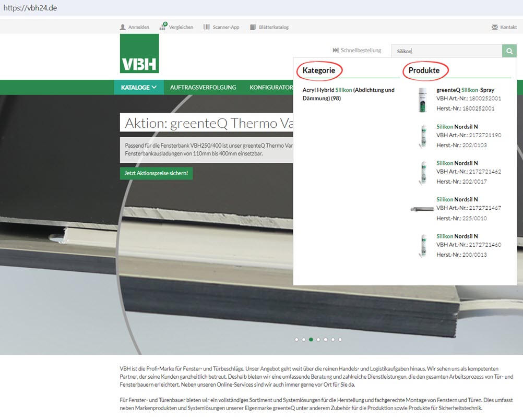Open thumbnail of Silikon Nordsil N 2172721190

point(423,136)
